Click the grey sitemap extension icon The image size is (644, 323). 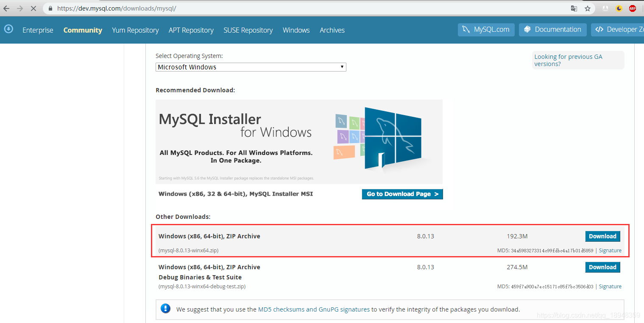(605, 8)
